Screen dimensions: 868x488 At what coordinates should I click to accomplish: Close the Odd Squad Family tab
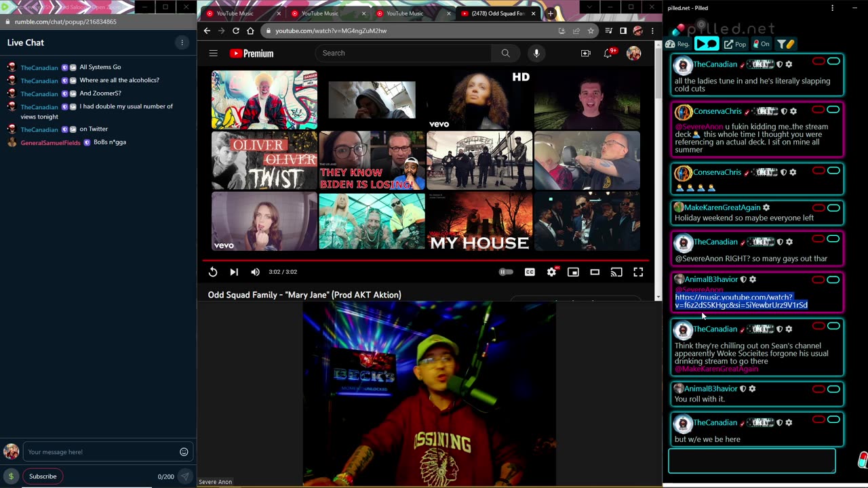click(x=533, y=13)
